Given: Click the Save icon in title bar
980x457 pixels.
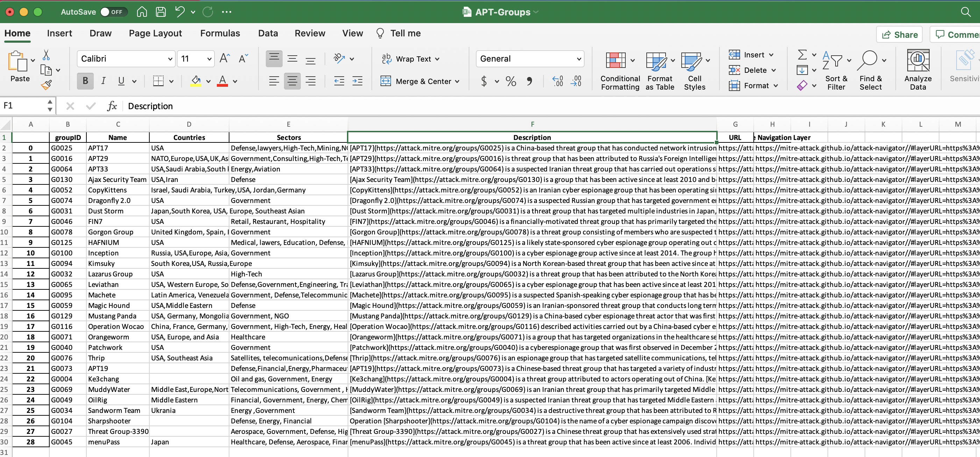Looking at the screenshot, I should pos(161,12).
